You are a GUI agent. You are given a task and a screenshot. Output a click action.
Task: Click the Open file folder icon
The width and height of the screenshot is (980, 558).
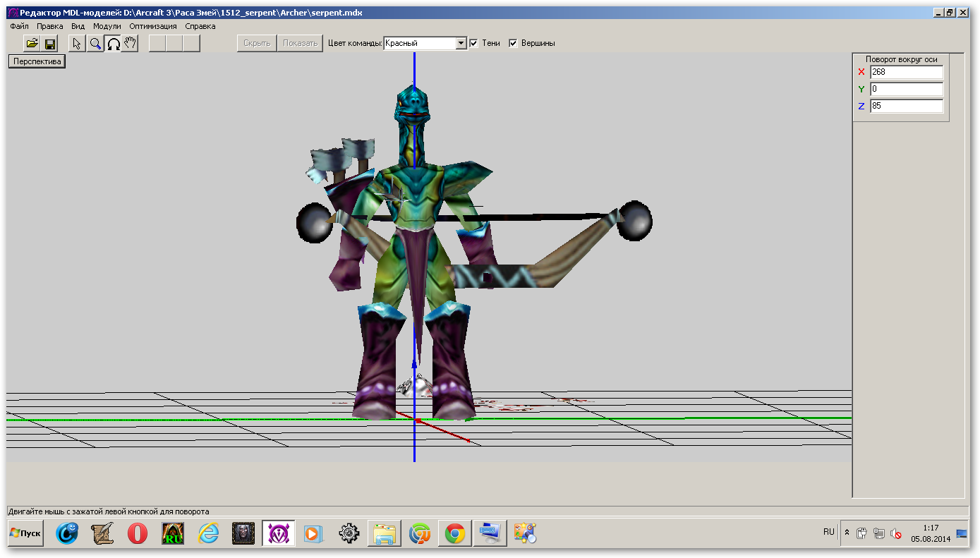click(32, 44)
